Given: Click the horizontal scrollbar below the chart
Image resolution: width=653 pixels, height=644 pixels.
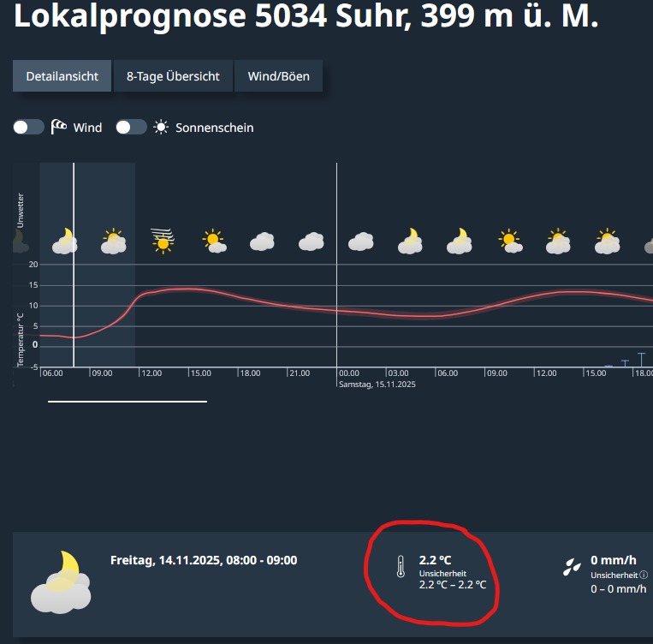Looking at the screenshot, I should pyautogui.click(x=128, y=400).
